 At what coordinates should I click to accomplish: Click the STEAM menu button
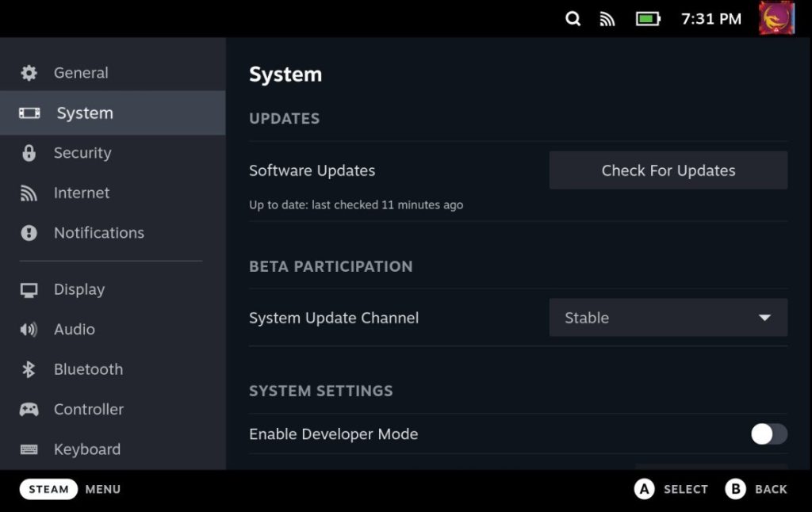48,489
